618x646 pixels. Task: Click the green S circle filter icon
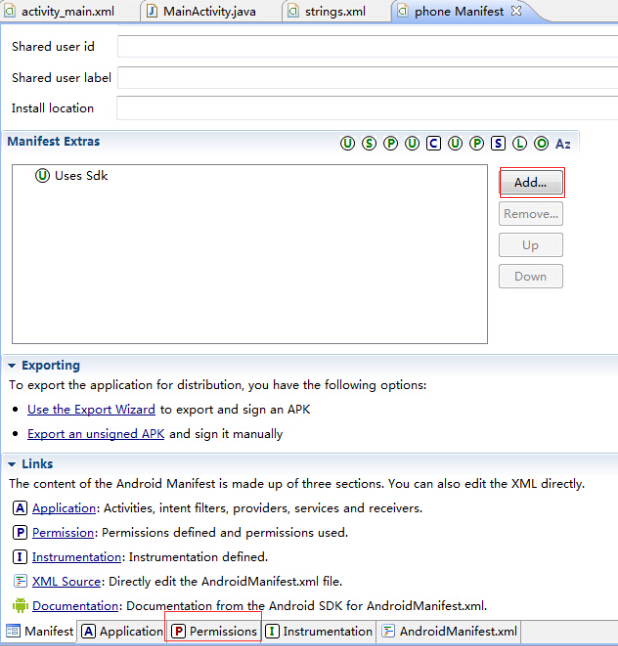(x=369, y=143)
